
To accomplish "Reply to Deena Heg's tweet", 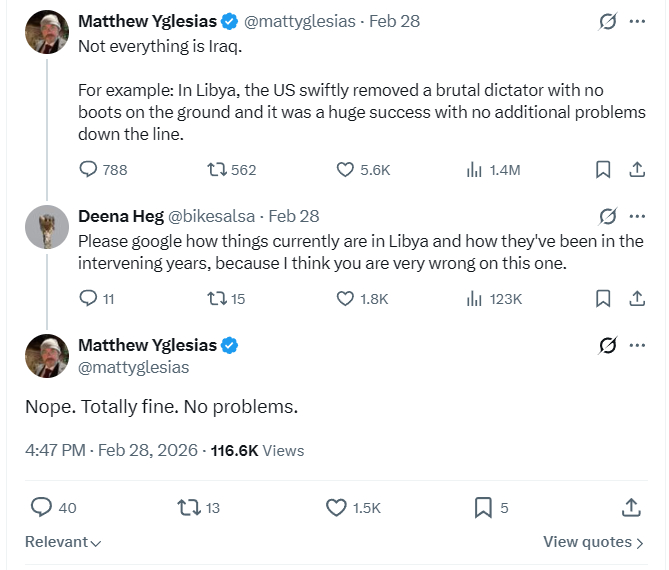I will click(x=89, y=298).
